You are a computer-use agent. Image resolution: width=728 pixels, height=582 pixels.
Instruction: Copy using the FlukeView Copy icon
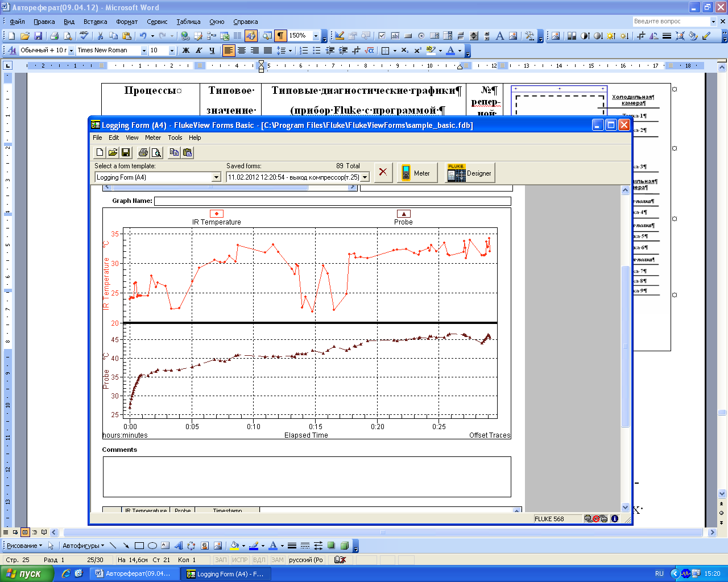[174, 152]
